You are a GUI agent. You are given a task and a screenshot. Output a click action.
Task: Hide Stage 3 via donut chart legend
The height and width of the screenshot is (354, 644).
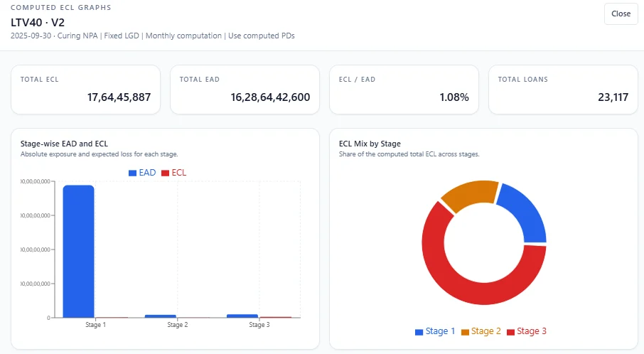click(526, 331)
